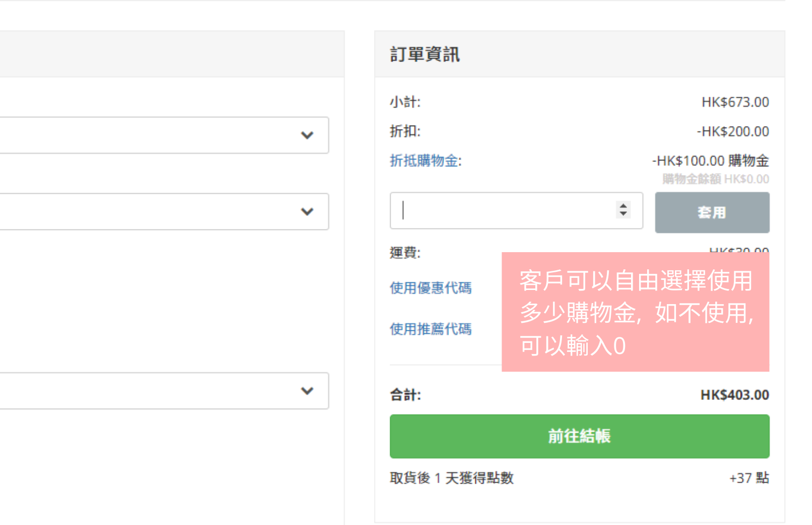This screenshot has height=525, width=812.
Task: Click the 訂單資訊 panel heading
Action: (424, 54)
